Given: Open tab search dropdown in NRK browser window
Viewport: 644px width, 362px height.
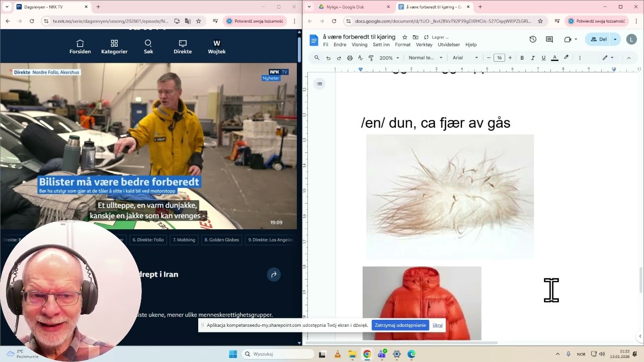Looking at the screenshot, I should (x=7, y=7).
